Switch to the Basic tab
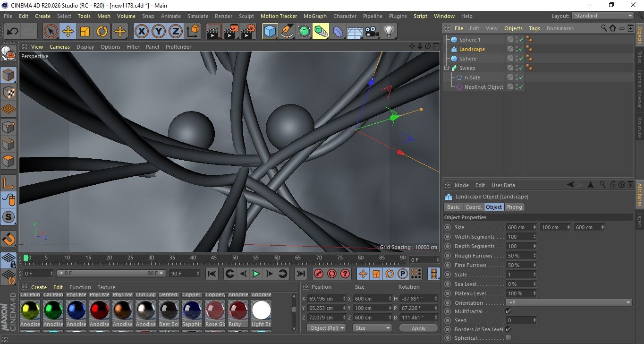 [453, 207]
